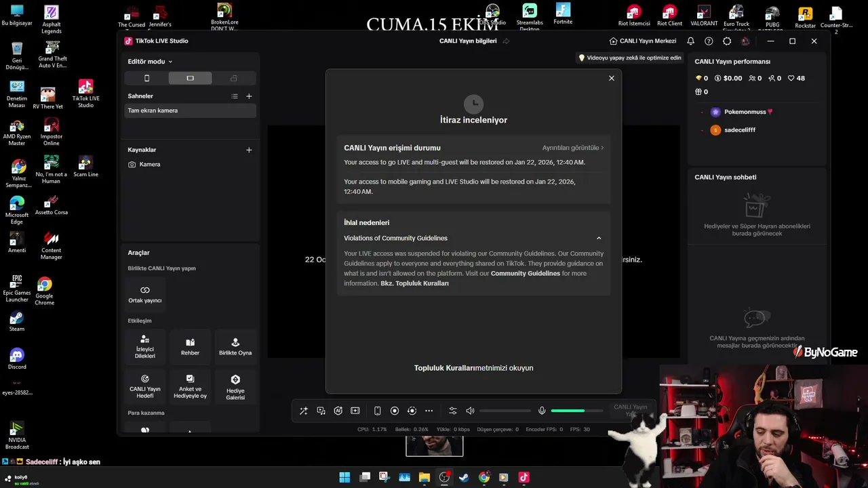Mute the microphone
The width and height of the screenshot is (868, 488).
click(x=542, y=411)
